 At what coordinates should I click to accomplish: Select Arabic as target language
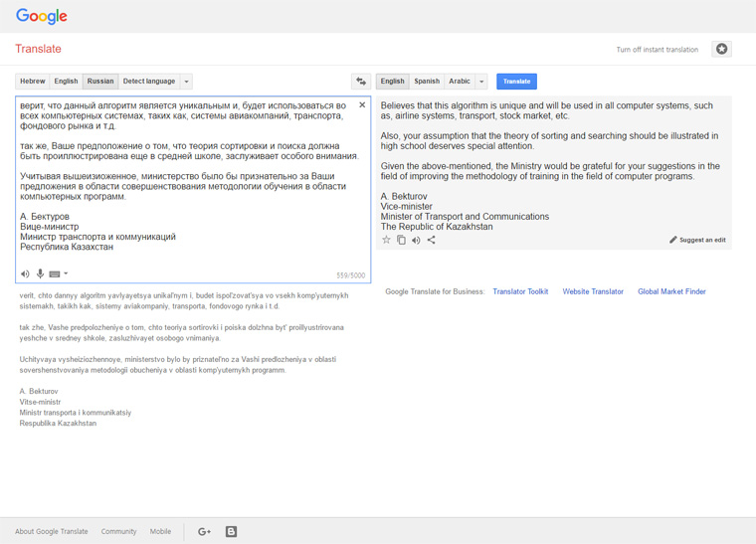coord(460,82)
